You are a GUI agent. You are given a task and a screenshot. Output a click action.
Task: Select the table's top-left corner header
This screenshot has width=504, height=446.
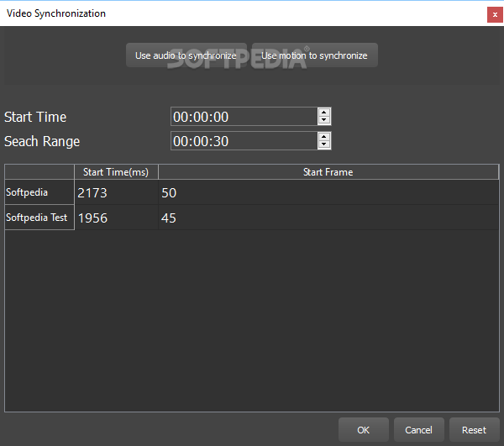point(39,172)
